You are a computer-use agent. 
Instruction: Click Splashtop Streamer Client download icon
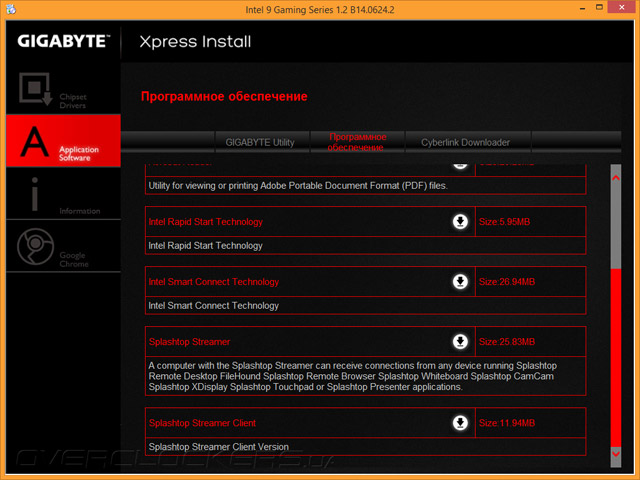(460, 423)
